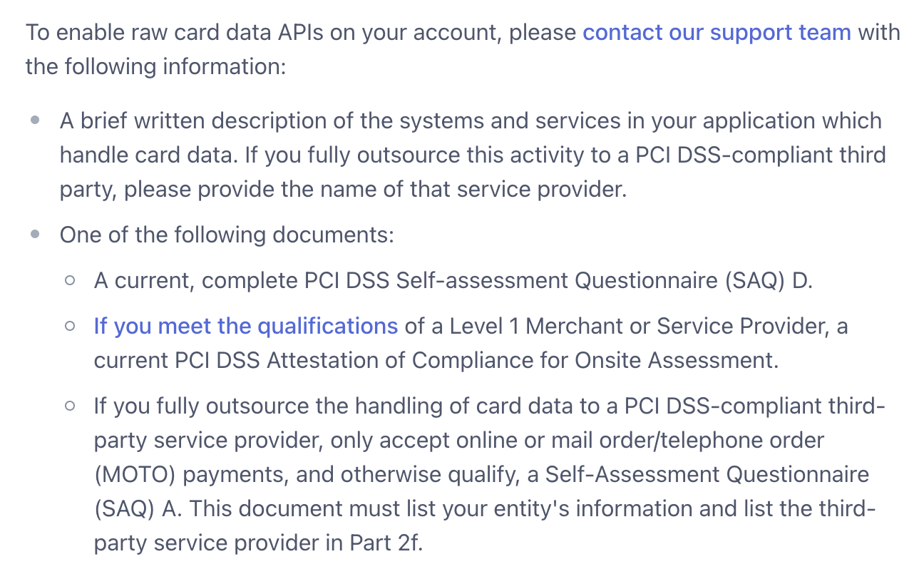Click the hollow bullet before 'If you fully outsource the handling'
Viewport: 924px width, 569px height.
coord(69,406)
